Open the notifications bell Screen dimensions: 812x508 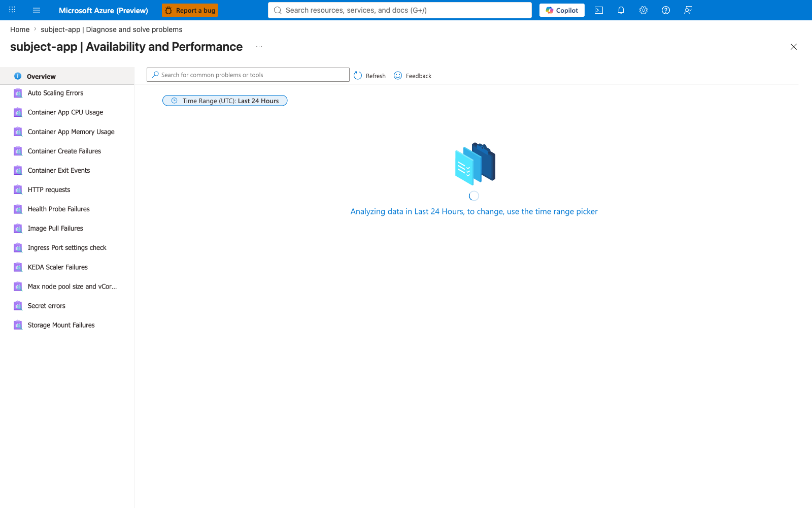pos(621,10)
